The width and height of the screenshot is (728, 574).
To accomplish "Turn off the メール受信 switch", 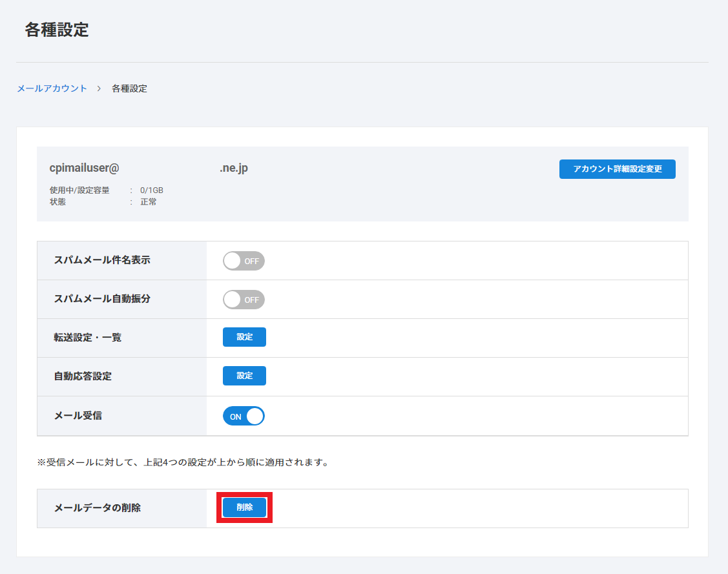I will pyautogui.click(x=244, y=416).
